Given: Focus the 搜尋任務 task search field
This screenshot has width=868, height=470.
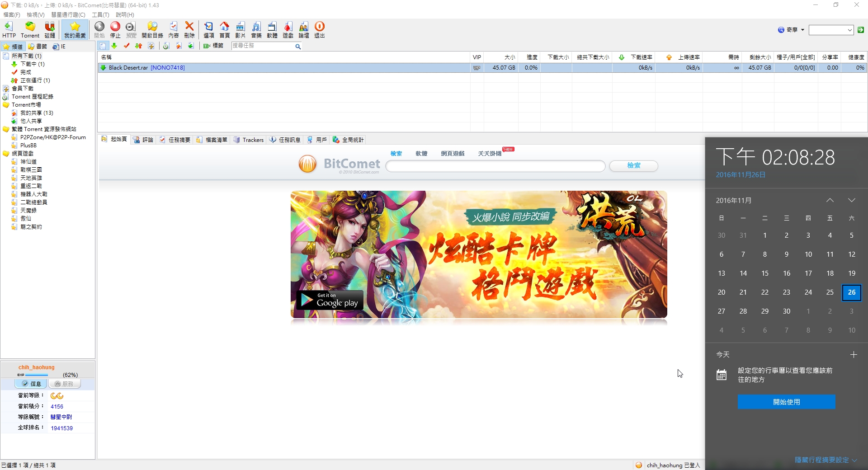Looking at the screenshot, I should click(x=263, y=46).
